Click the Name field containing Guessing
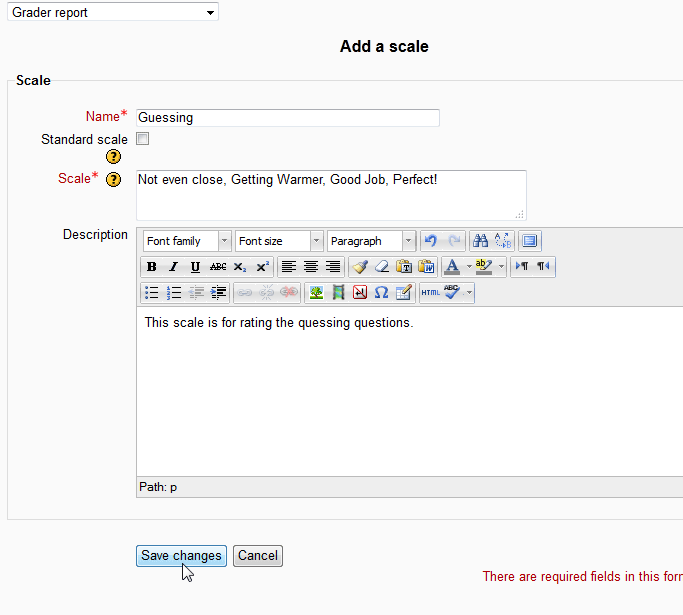 click(x=288, y=118)
